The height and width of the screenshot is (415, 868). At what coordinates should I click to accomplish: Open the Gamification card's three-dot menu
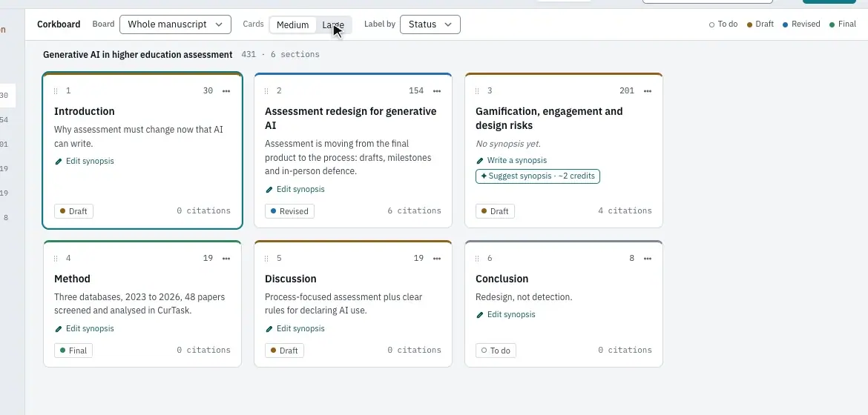(x=648, y=90)
